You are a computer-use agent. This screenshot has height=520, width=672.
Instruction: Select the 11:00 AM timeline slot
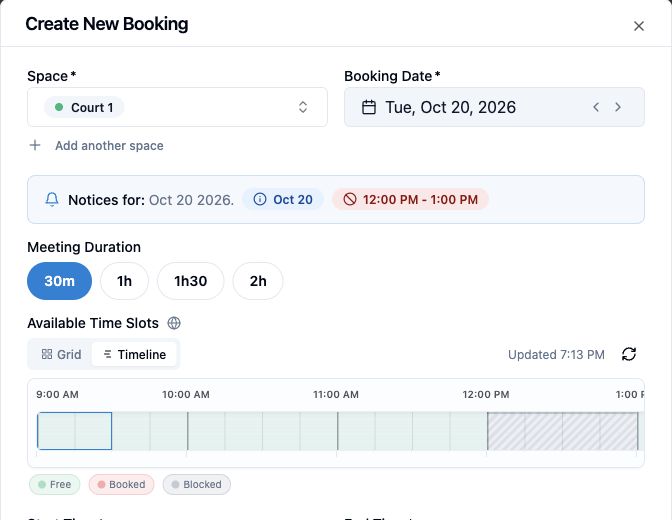pyautogui.click(x=356, y=431)
